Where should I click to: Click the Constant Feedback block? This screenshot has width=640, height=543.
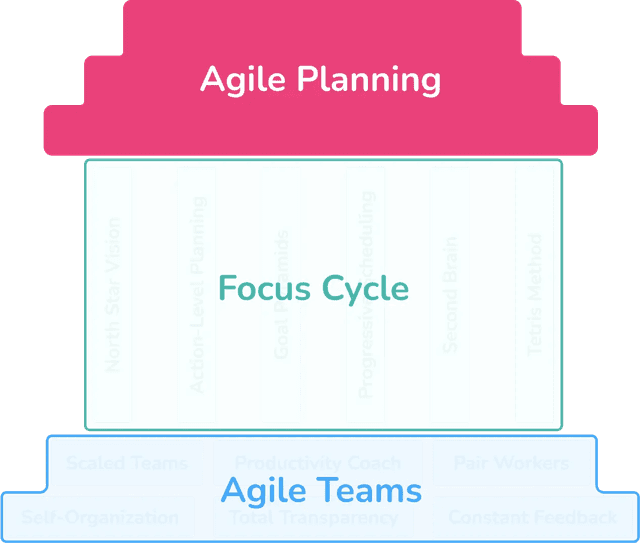[532, 517]
